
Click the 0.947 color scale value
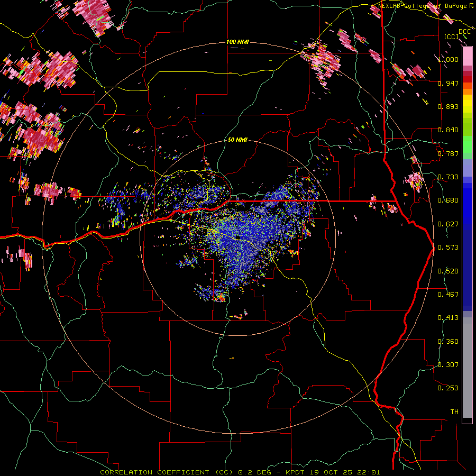[x=448, y=83]
